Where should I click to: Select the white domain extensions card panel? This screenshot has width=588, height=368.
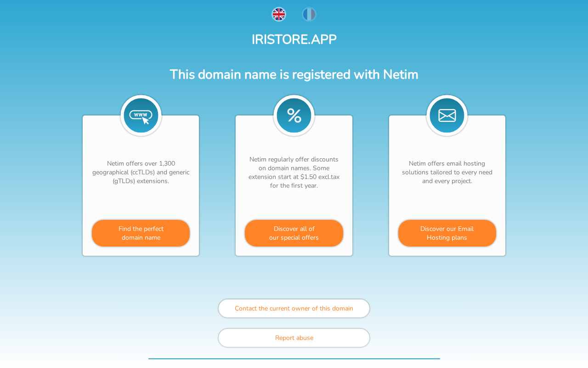[x=141, y=202]
